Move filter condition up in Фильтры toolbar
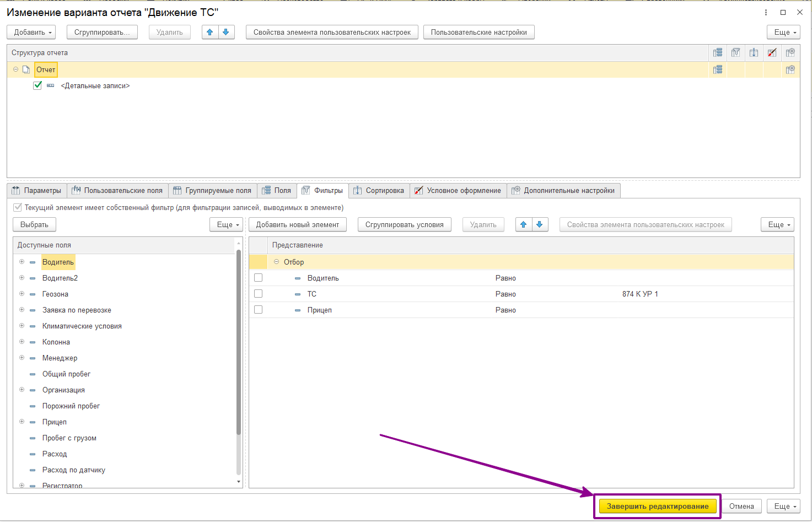This screenshot has height=522, width=812. coord(523,224)
